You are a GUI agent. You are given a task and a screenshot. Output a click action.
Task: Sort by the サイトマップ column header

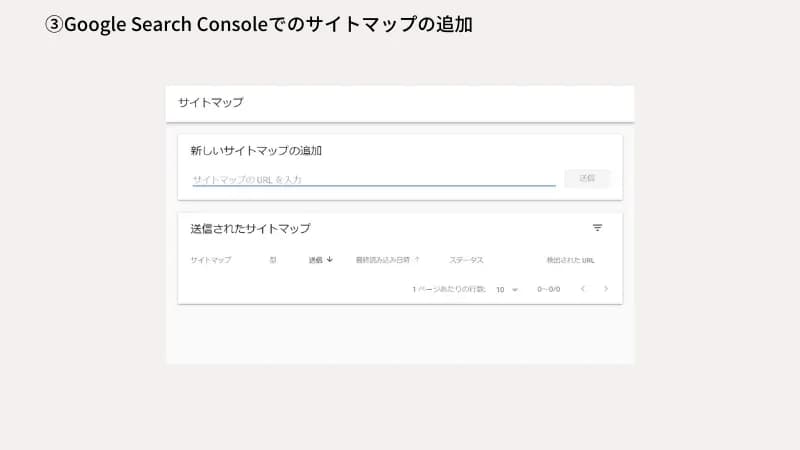[211, 260]
